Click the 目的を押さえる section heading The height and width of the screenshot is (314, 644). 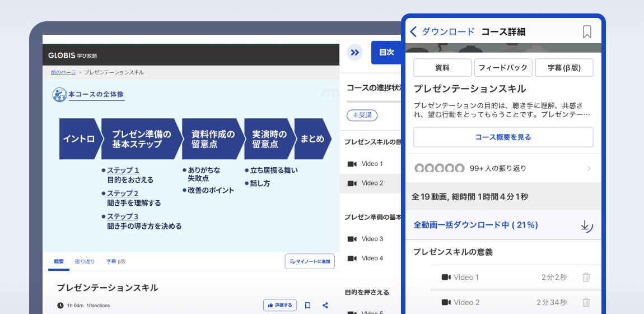[367, 293]
